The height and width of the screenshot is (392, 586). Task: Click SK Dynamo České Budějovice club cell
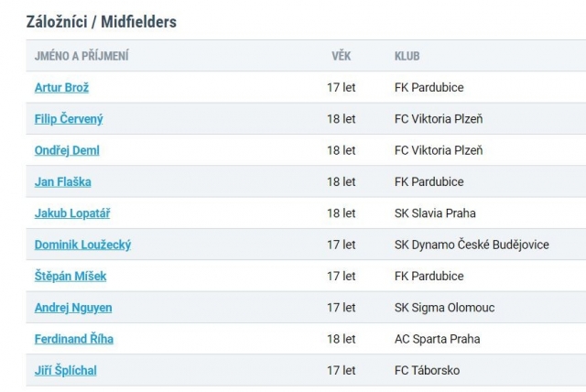point(472,245)
